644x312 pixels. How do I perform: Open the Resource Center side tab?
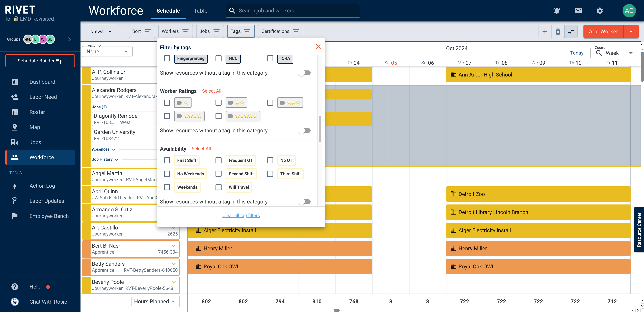click(x=639, y=229)
